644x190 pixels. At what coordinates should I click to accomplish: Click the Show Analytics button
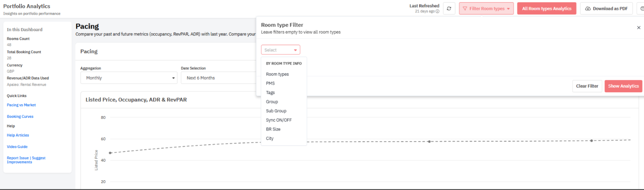[623, 86]
